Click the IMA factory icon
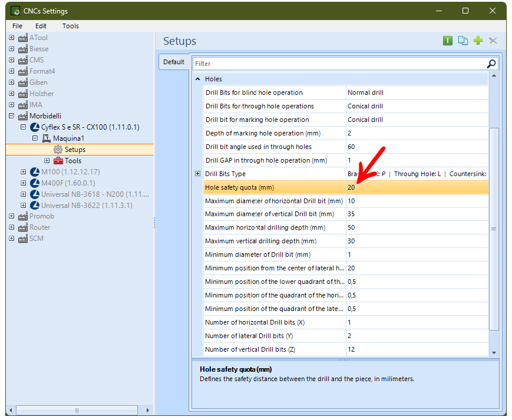Viewport: 512px width, 420px height. click(x=23, y=105)
